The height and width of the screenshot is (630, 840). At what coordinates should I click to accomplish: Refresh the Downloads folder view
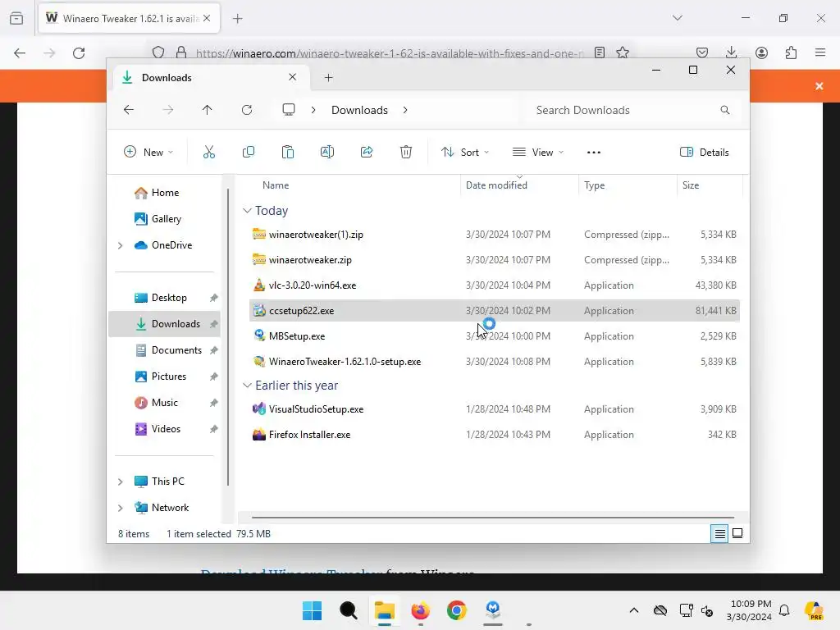246,110
